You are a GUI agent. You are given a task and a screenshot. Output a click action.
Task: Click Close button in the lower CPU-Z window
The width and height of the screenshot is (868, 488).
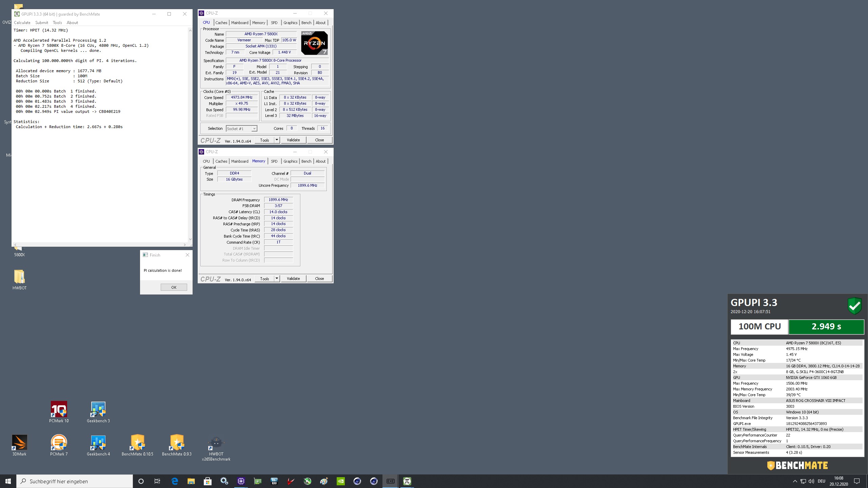(x=319, y=279)
